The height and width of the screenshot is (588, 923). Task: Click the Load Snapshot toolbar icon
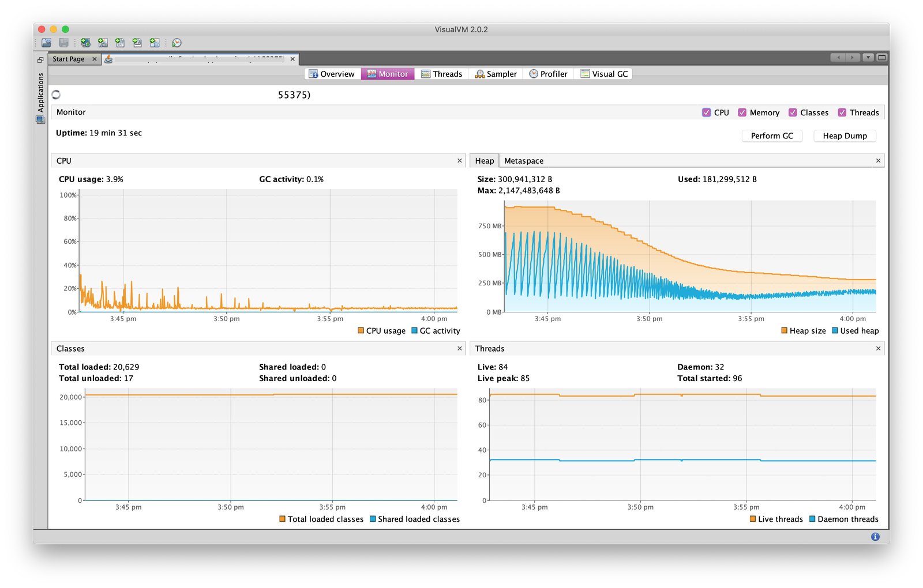[x=47, y=43]
